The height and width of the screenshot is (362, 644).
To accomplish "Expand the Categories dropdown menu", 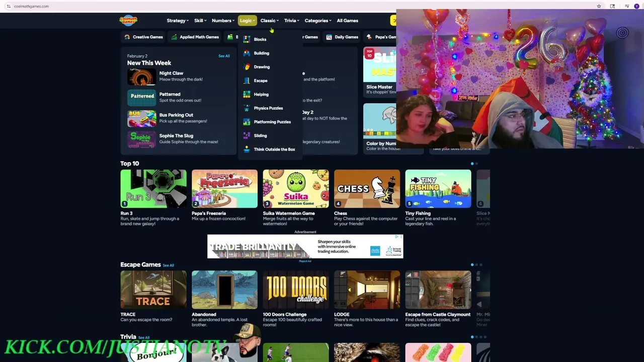I will point(318,21).
